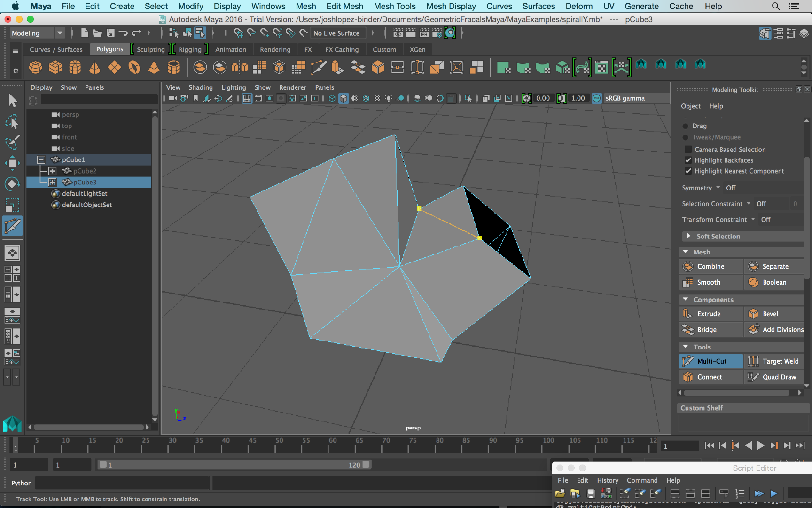Collapse the Tools section
The width and height of the screenshot is (812, 508).
click(x=686, y=347)
